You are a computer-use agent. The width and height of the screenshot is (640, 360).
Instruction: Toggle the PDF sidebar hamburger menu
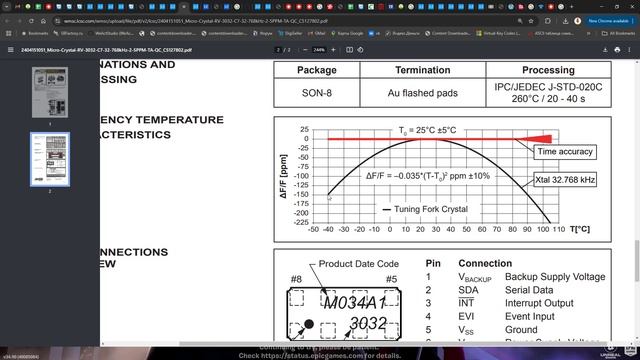click(x=11, y=50)
